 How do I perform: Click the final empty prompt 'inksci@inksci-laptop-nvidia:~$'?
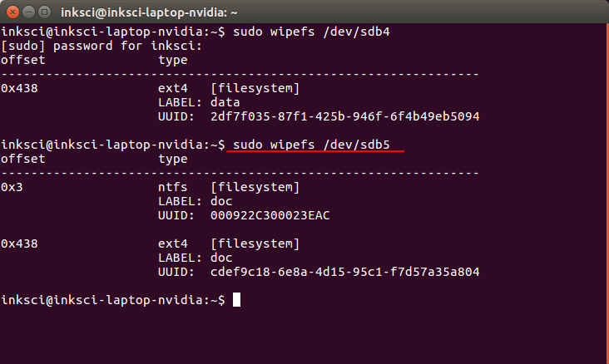[113, 300]
